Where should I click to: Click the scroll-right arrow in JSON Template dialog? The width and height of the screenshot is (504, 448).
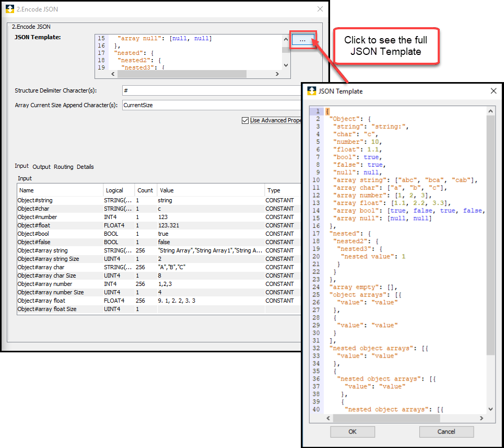[482, 418]
